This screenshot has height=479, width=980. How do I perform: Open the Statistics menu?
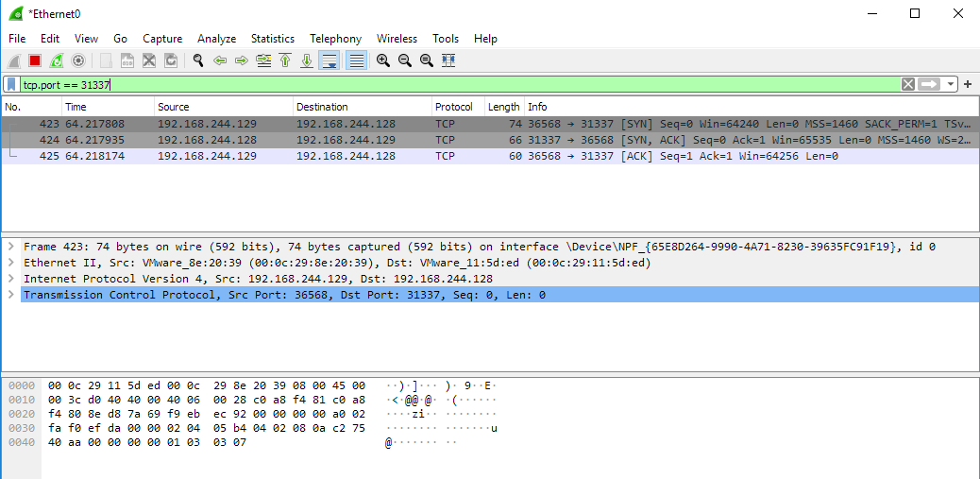tap(272, 39)
